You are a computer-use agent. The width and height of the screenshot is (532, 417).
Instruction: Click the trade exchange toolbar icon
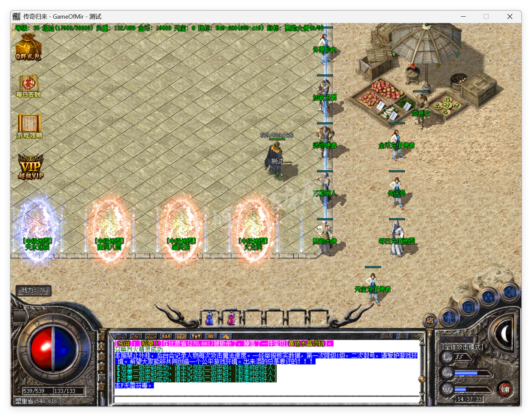pos(136,336)
